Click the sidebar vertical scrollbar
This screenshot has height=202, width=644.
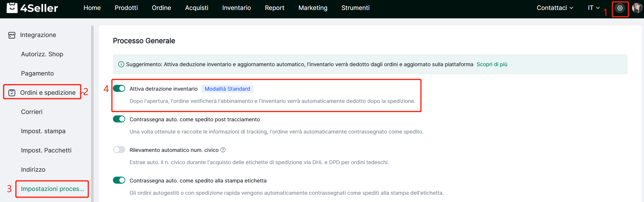[x=92, y=114]
